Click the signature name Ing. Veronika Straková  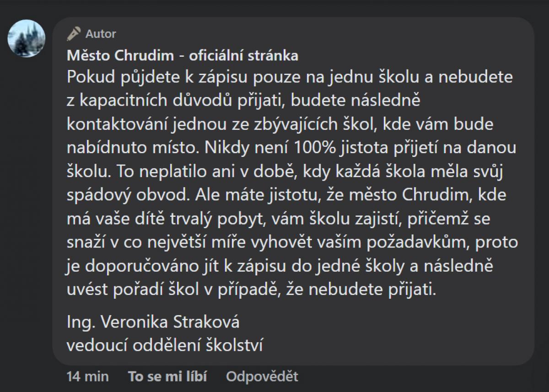click(153, 322)
